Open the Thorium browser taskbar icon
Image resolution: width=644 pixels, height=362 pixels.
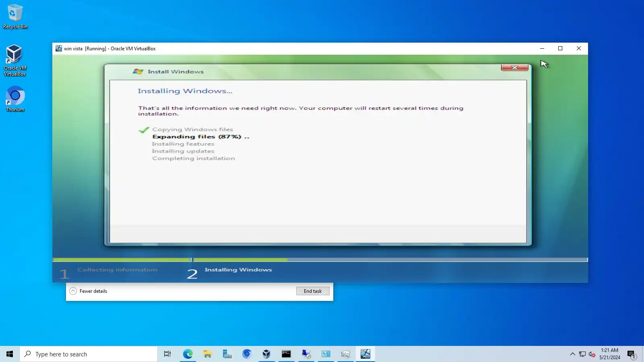click(247, 354)
